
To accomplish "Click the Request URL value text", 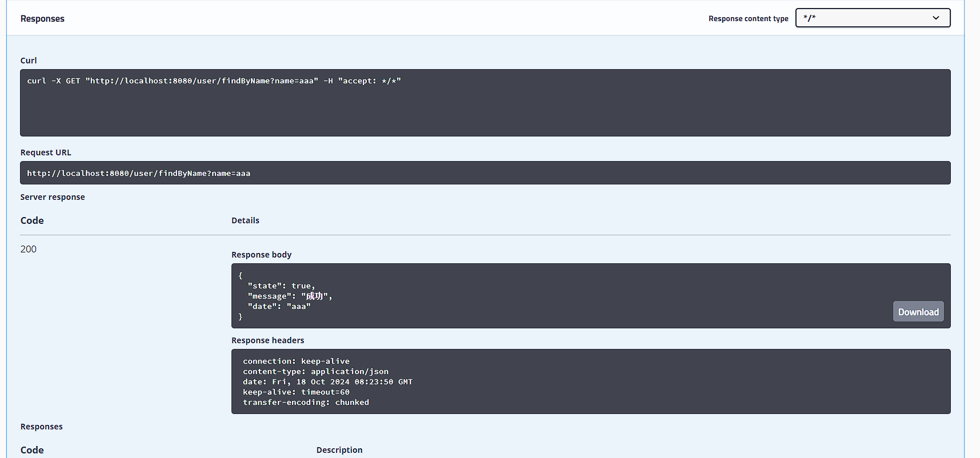I will (x=138, y=174).
